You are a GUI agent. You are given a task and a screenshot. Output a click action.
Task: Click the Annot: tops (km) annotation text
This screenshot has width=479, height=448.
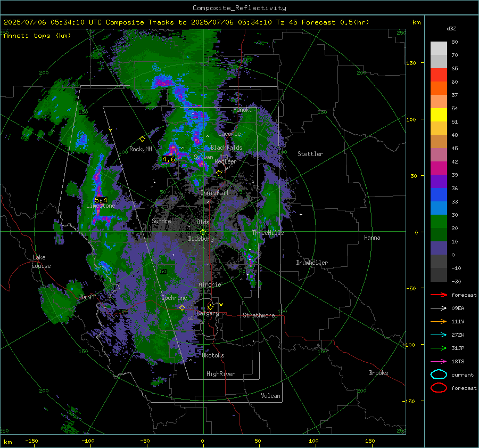37,36
